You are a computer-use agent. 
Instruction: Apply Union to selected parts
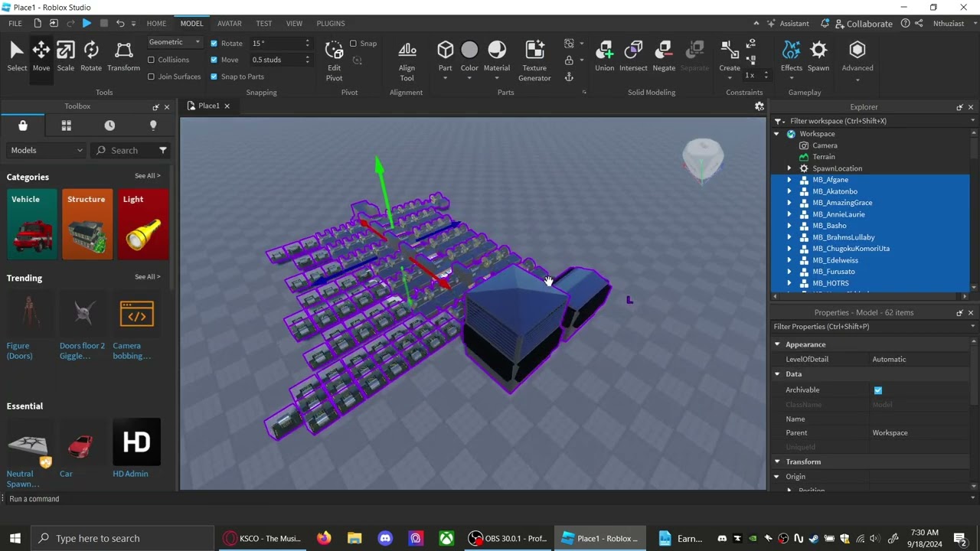tap(605, 57)
